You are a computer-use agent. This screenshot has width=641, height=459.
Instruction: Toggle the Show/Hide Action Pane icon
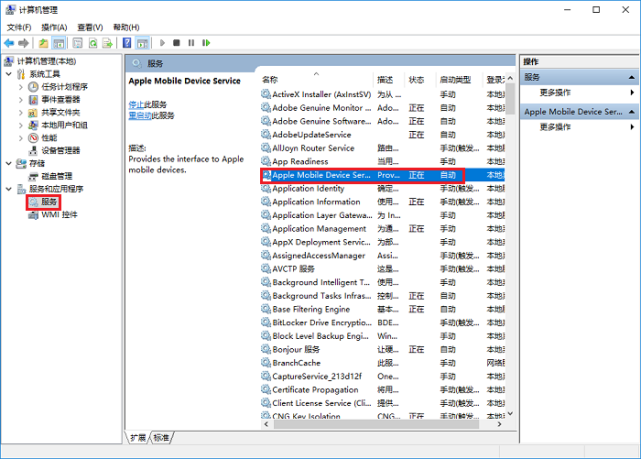142,43
